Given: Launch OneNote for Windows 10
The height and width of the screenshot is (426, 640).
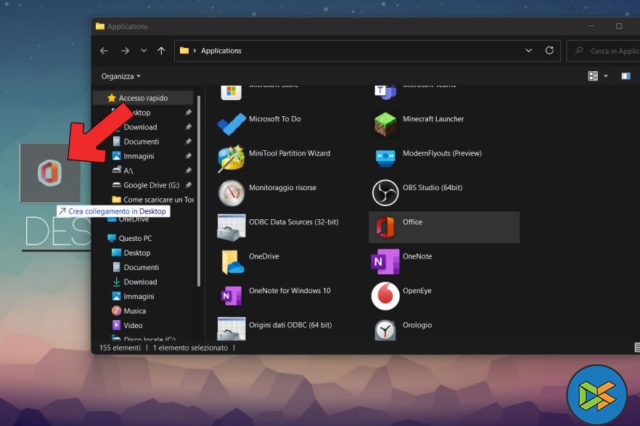Looking at the screenshot, I should pos(232,295).
